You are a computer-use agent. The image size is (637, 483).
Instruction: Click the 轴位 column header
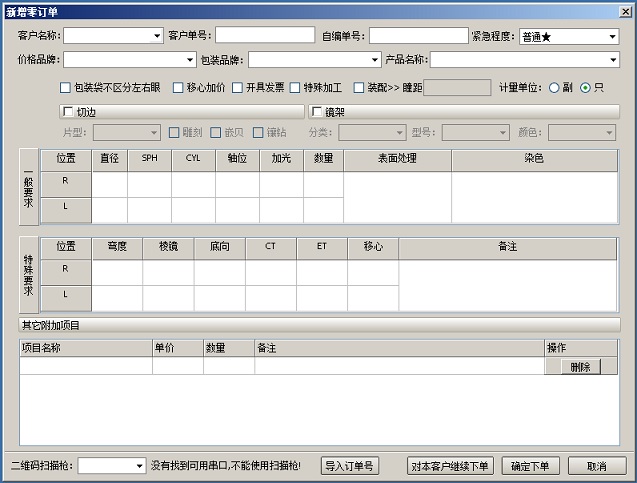[237, 160]
